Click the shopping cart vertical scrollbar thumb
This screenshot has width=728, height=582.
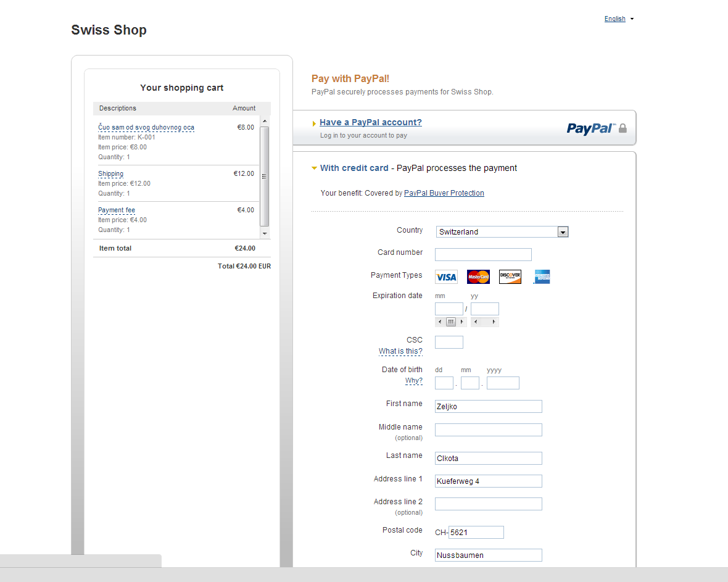pos(265,177)
